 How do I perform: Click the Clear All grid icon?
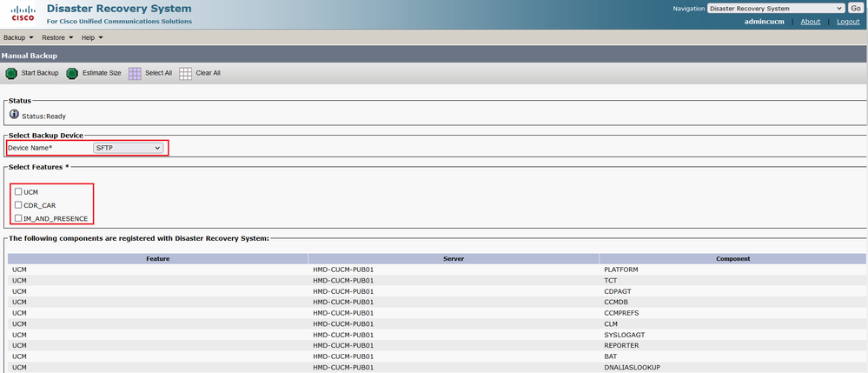(185, 73)
